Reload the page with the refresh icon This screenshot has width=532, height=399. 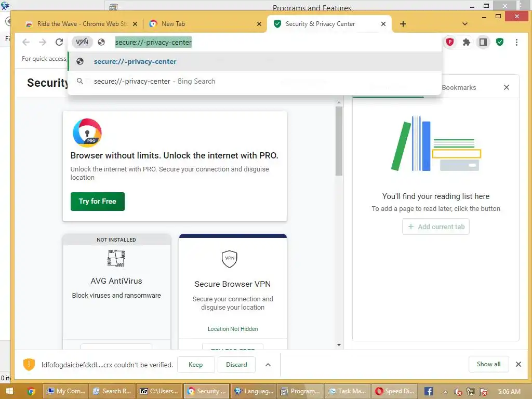pyautogui.click(x=59, y=42)
